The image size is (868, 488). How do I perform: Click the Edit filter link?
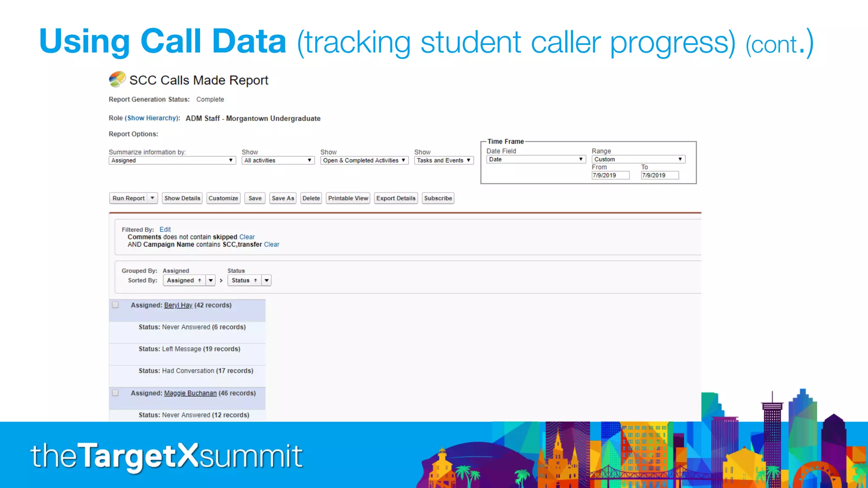pos(165,230)
